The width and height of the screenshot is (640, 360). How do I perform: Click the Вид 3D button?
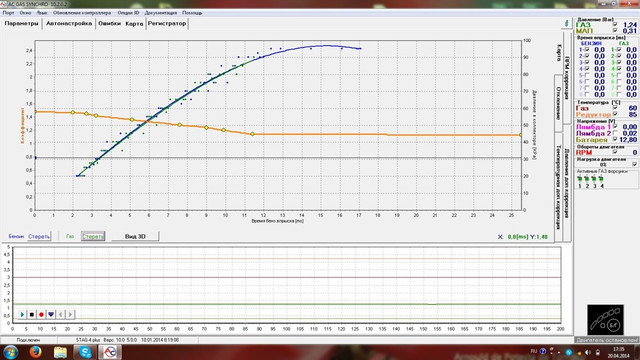pos(135,236)
